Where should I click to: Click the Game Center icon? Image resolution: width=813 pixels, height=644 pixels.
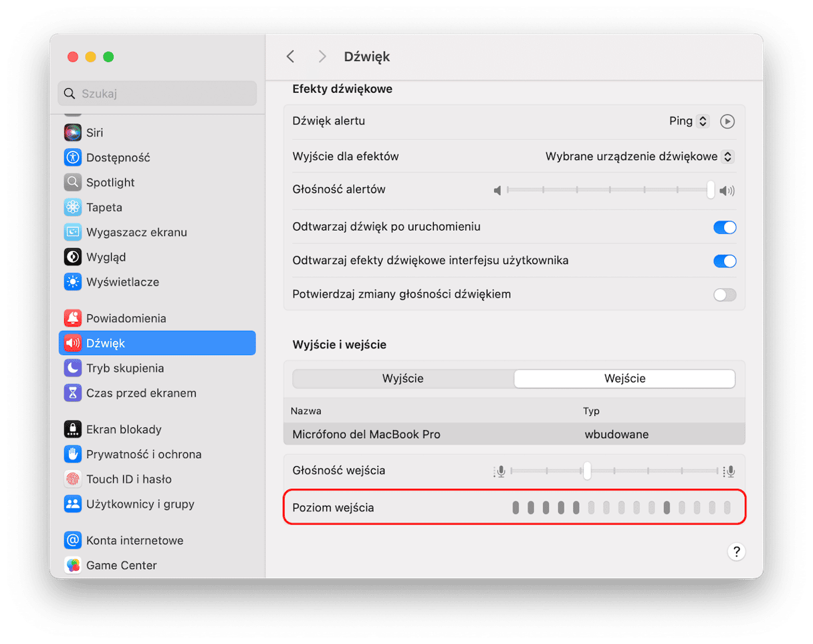(x=72, y=565)
